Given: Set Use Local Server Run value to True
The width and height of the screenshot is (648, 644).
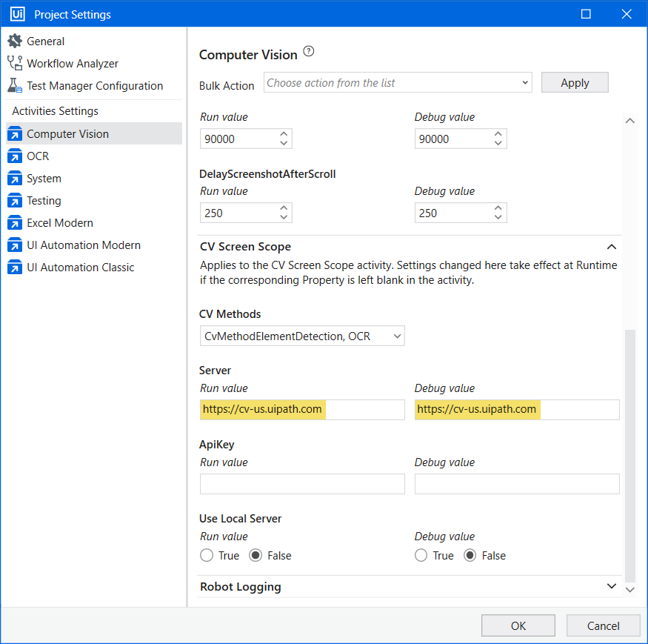Looking at the screenshot, I should pyautogui.click(x=207, y=555).
